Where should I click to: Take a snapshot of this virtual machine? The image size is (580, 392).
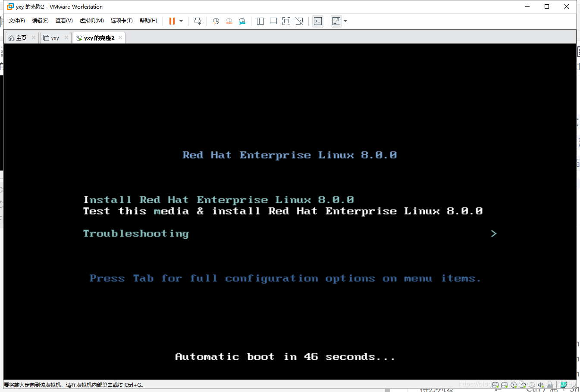click(216, 21)
